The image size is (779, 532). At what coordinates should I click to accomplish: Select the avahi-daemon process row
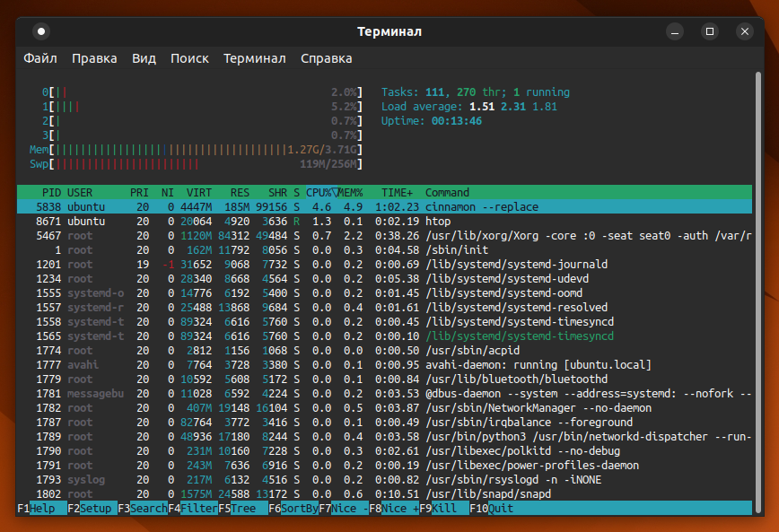click(x=384, y=365)
